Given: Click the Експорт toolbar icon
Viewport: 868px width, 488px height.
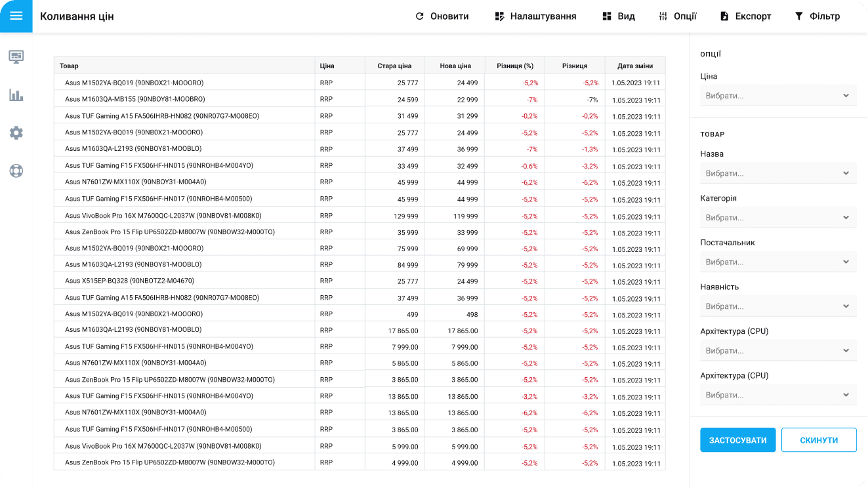Looking at the screenshot, I should point(724,16).
